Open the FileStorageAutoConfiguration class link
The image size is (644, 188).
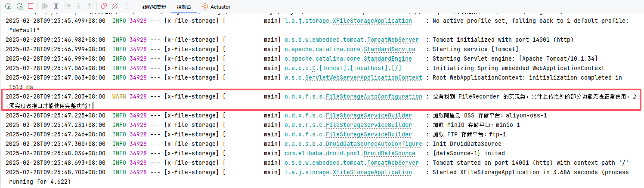374,97
